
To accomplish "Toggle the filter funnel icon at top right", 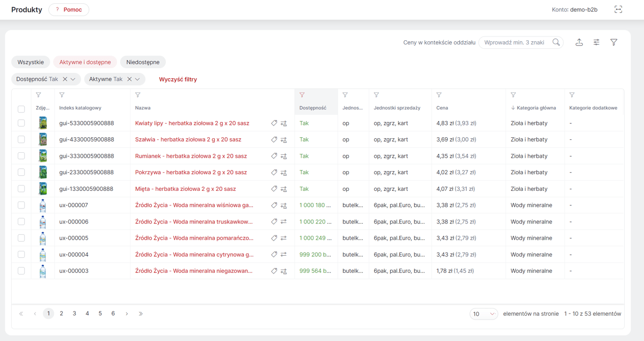I will tap(614, 42).
